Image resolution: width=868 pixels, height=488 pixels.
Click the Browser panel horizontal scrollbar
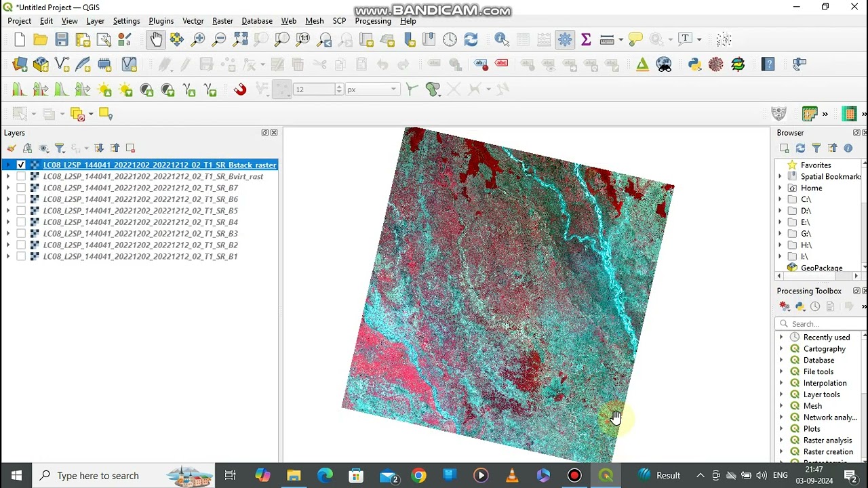[x=818, y=277]
